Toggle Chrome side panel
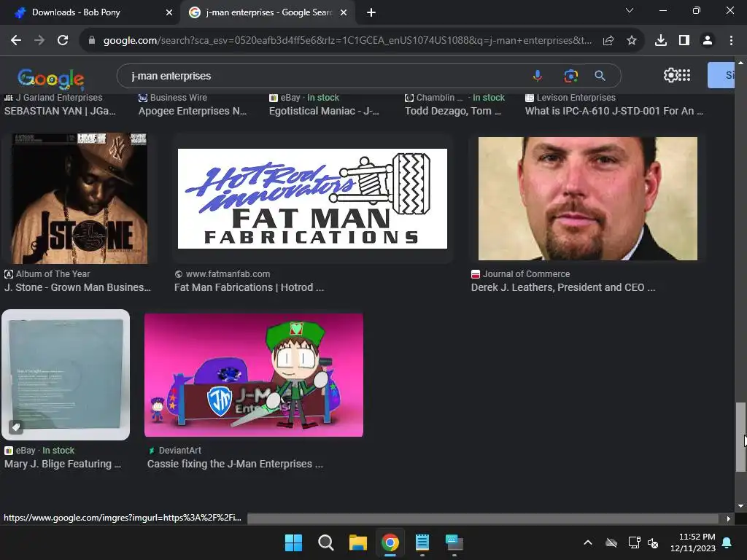Viewport: 747px width, 560px height. pyautogui.click(x=684, y=41)
